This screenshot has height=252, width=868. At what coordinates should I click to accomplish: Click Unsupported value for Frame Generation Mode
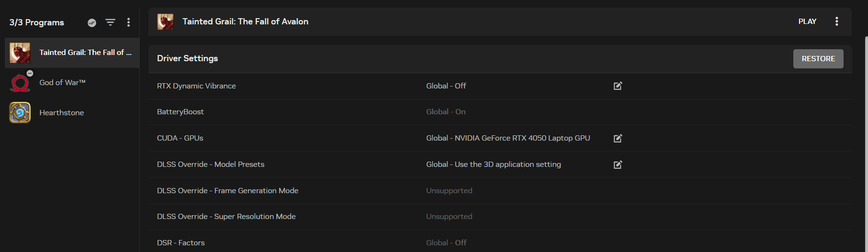[449, 191]
